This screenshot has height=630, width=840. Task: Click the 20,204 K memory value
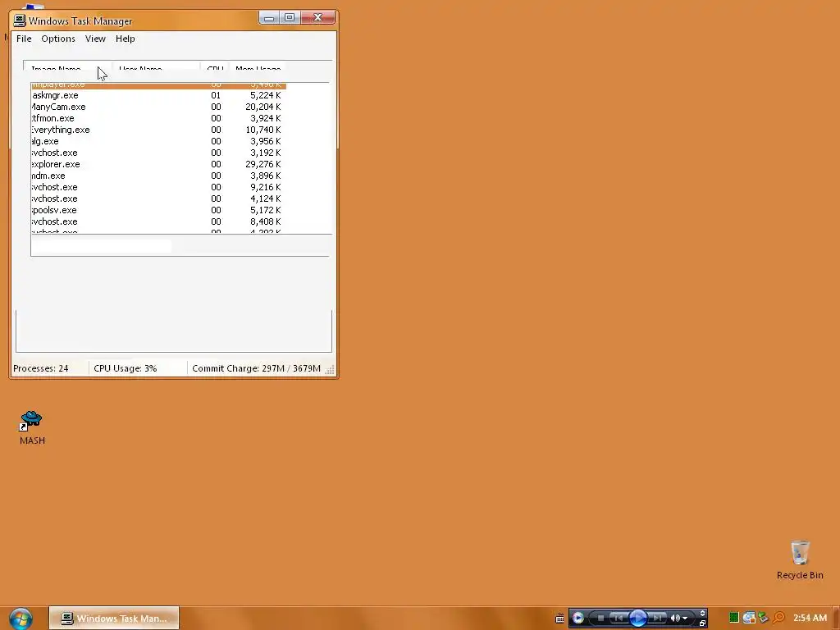(263, 107)
